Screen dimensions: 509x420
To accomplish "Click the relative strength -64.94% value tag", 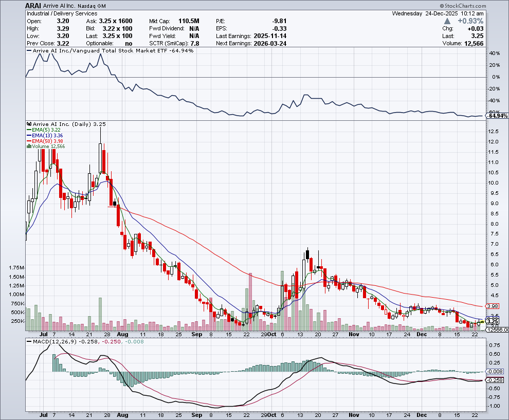I will click(x=497, y=116).
